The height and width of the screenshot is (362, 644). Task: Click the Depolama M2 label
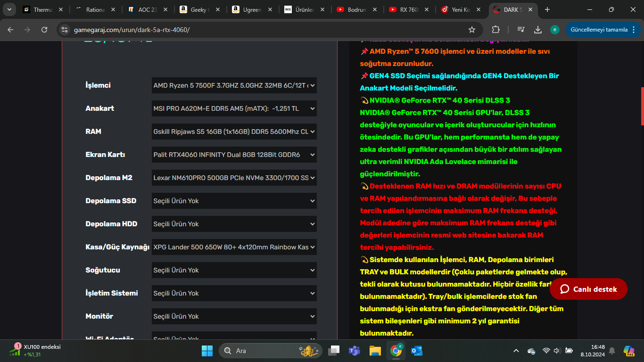click(109, 178)
